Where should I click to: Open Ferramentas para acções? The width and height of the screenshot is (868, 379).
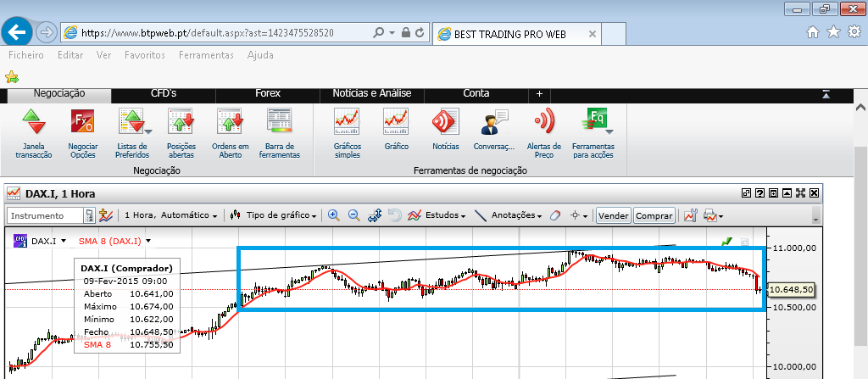(x=593, y=134)
